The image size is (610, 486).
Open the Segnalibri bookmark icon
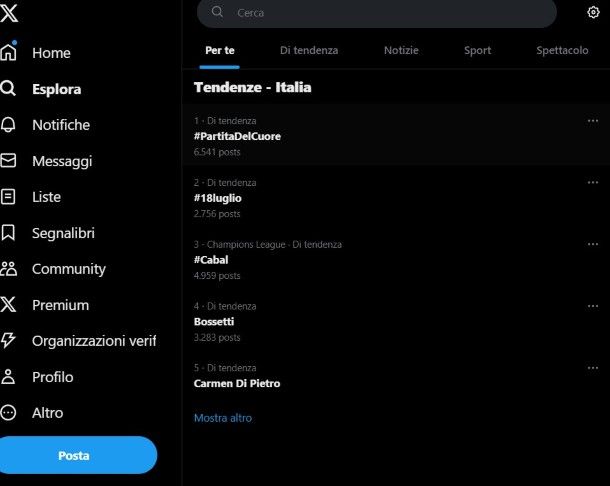click(8, 233)
